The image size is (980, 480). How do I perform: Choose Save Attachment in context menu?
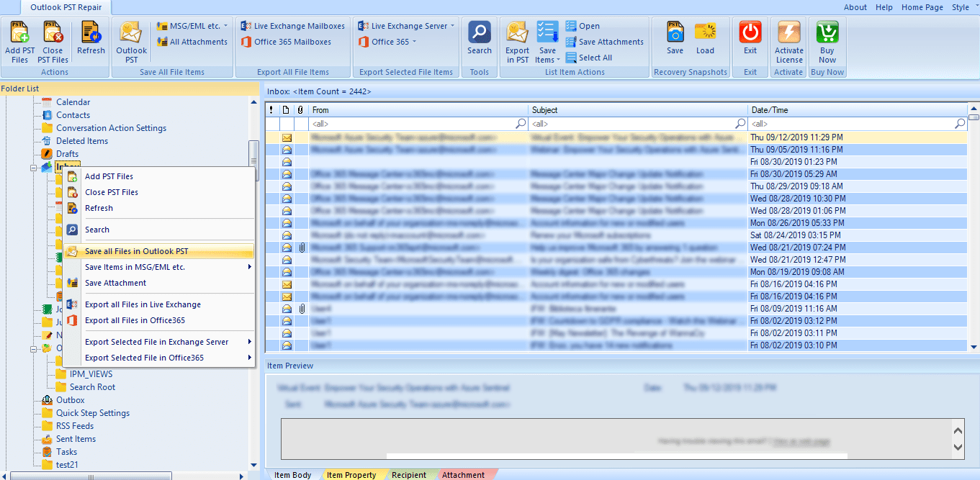click(x=158, y=283)
